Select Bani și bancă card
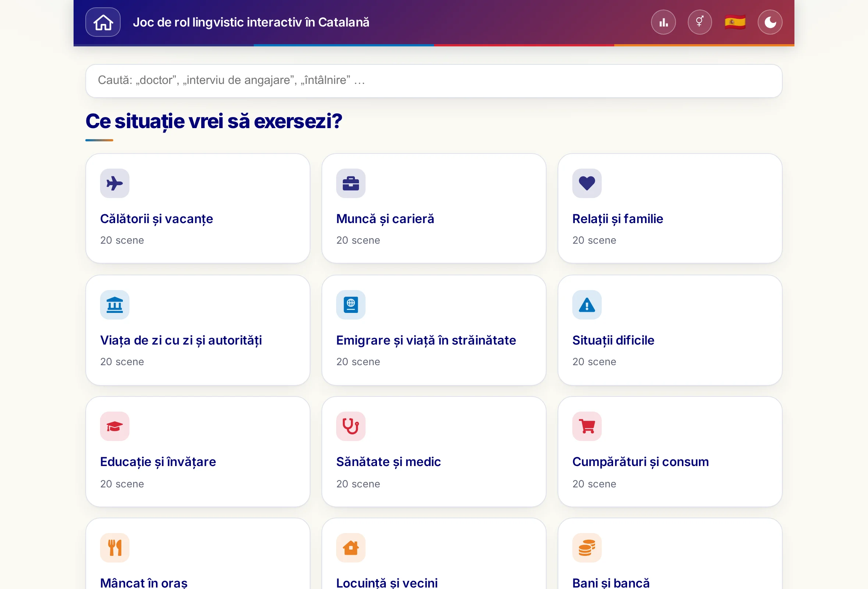The width and height of the screenshot is (868, 589). pyautogui.click(x=670, y=554)
